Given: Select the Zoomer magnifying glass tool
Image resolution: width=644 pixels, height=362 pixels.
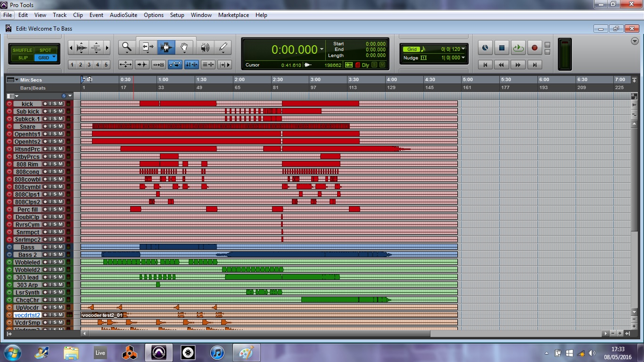Looking at the screenshot, I should (x=126, y=47).
